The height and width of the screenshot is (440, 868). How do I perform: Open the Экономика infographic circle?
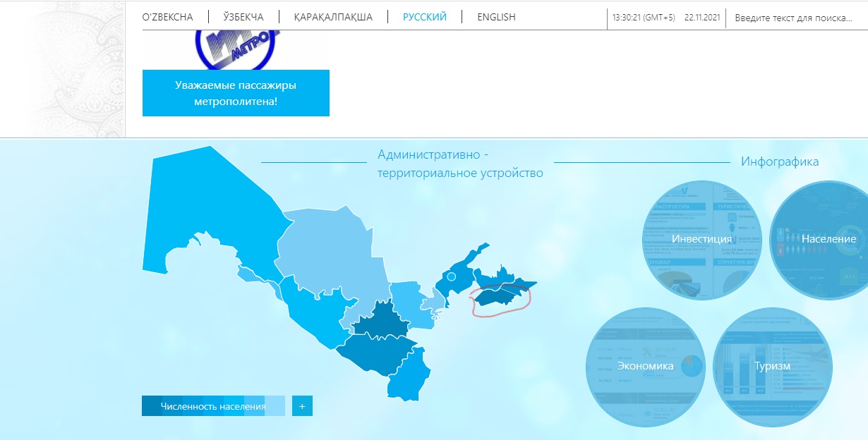(645, 367)
